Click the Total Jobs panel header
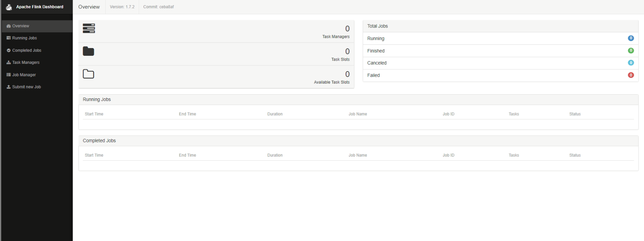 click(x=501, y=26)
